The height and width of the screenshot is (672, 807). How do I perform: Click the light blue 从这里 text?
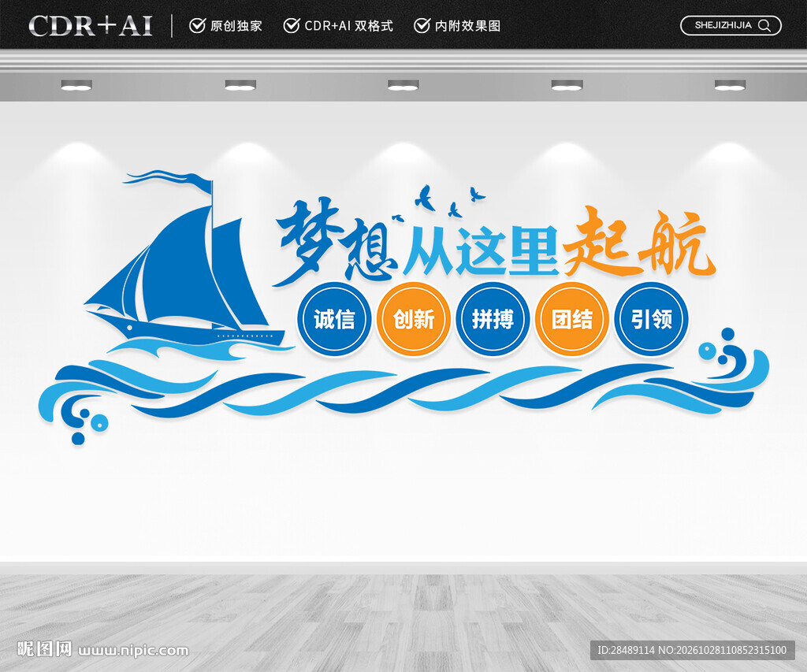coord(481,251)
